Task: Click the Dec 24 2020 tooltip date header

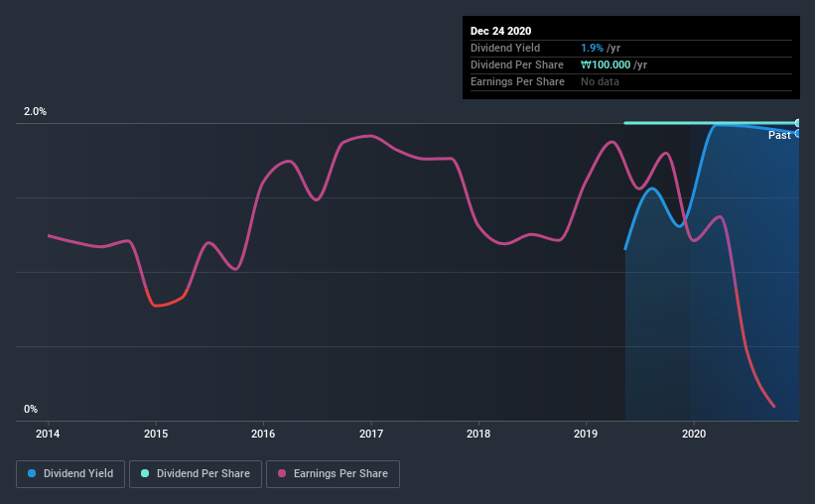Action: 500,31
